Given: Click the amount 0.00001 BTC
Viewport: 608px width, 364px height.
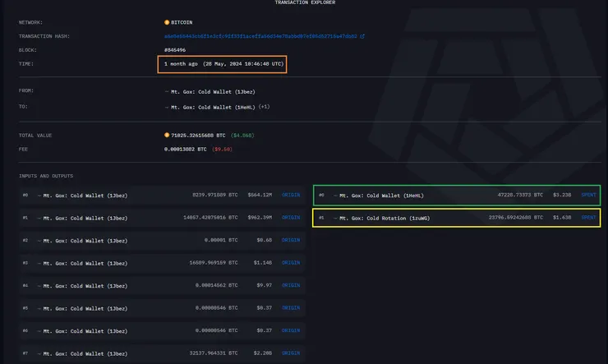Looking at the screenshot, I should click(x=221, y=241).
